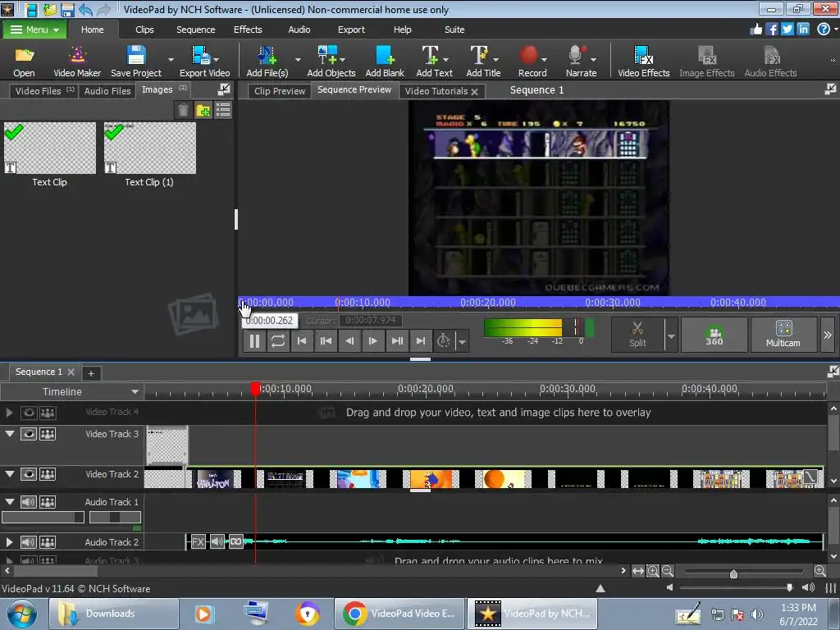
Task: Adjust the Audio Track 1 volume slider
Action: click(x=43, y=517)
